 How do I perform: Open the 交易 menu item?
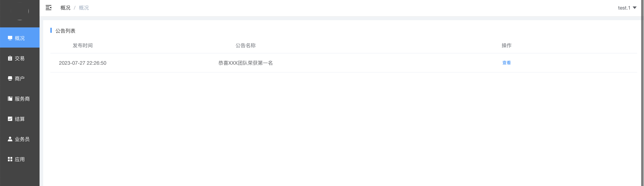[x=20, y=58]
